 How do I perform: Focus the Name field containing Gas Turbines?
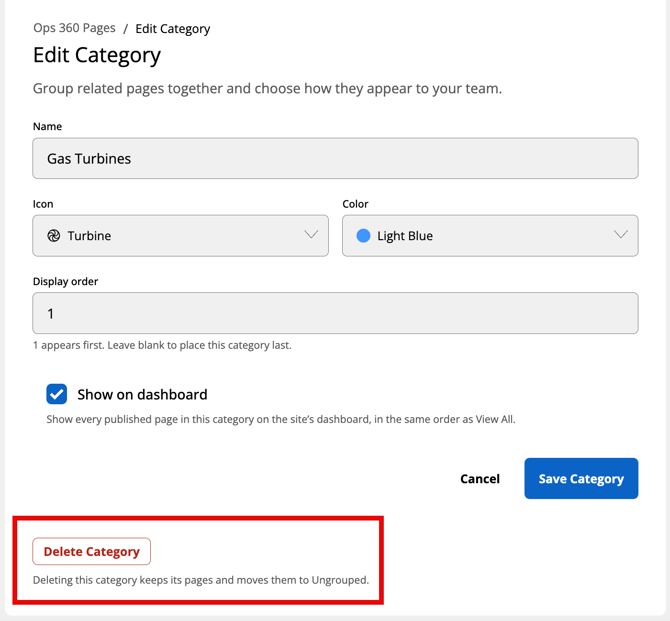335,158
